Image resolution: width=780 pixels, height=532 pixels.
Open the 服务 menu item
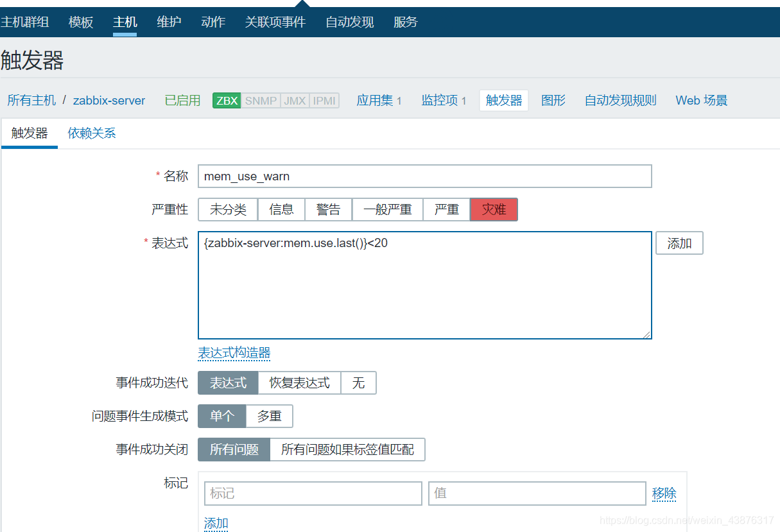coord(405,22)
